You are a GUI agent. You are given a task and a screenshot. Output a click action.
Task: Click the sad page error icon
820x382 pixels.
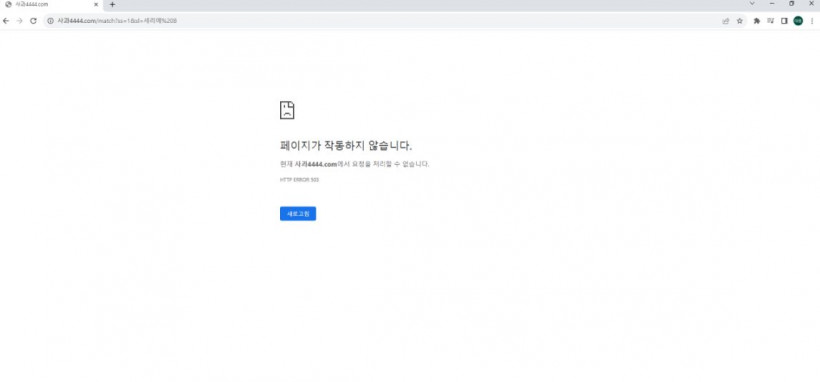click(287, 110)
